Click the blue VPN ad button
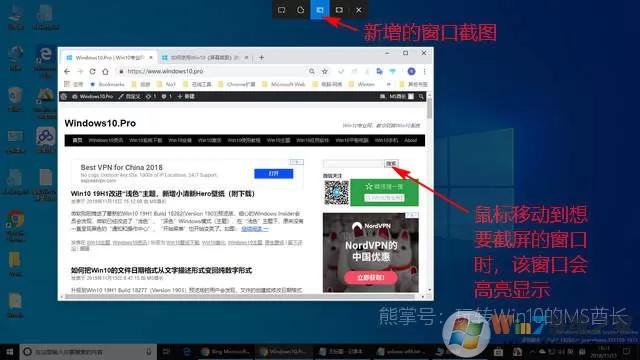Image resolution: width=640 pixels, height=360 pixels. [x=273, y=173]
